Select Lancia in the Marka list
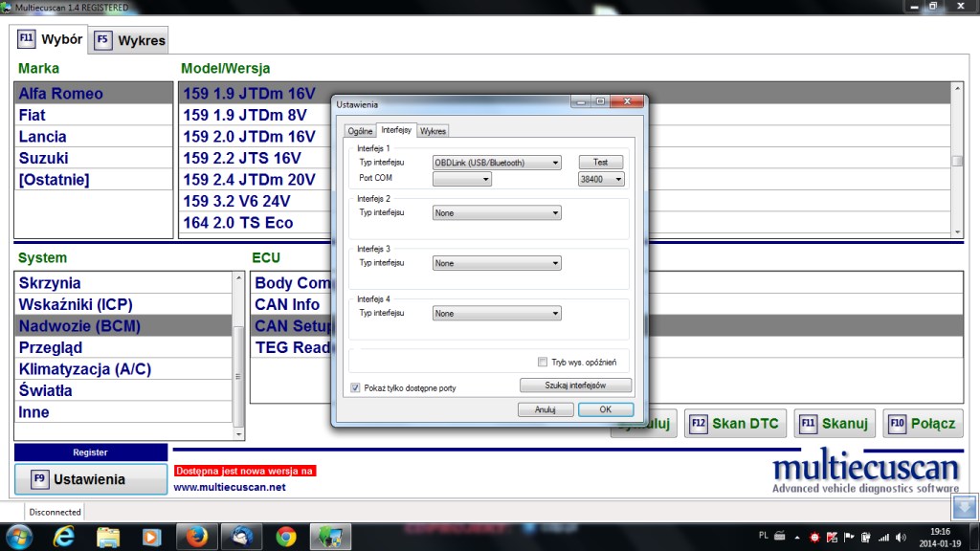Screen dimensions: 980x551 pos(94,136)
